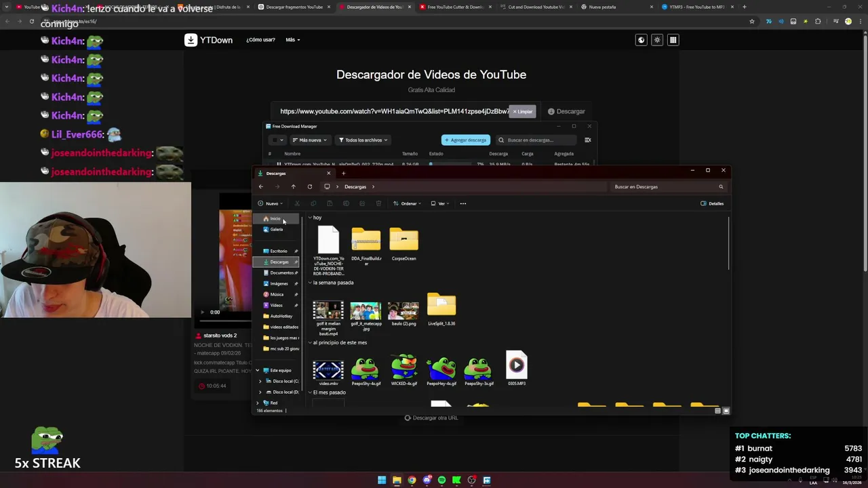The width and height of the screenshot is (868, 488).
Task: Collapse the 'al principio de este mes' group
Action: 310,343
